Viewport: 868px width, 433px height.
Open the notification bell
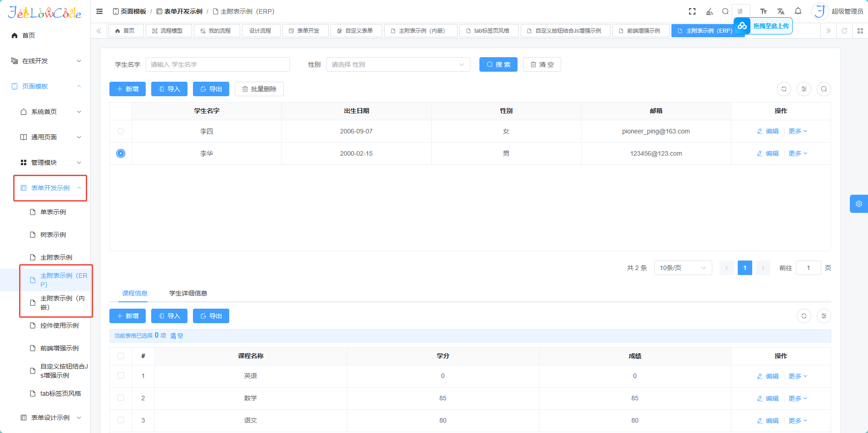coord(798,11)
